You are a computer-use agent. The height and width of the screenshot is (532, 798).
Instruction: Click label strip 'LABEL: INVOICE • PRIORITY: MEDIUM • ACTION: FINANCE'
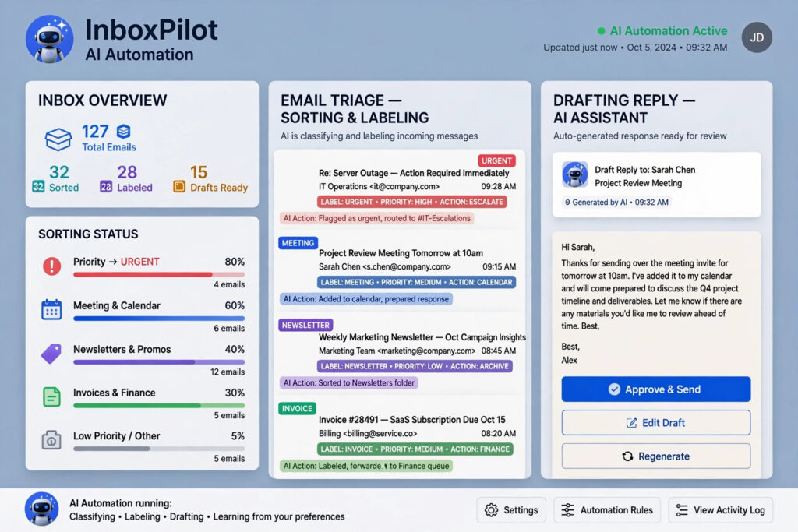tap(415, 449)
